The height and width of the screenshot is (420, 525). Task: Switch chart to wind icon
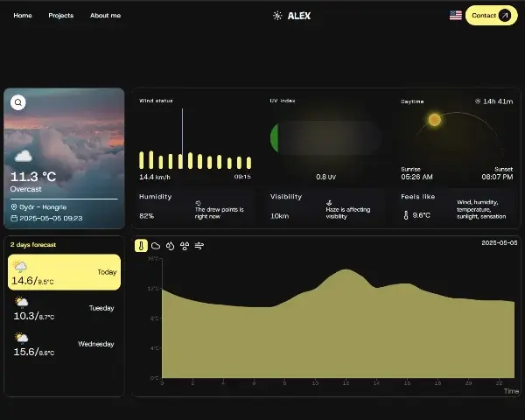click(199, 246)
